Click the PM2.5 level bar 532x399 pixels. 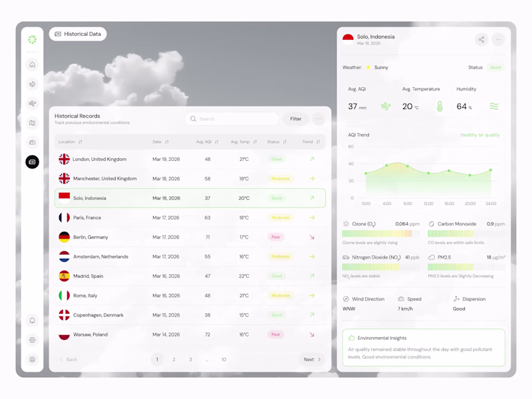point(466,267)
